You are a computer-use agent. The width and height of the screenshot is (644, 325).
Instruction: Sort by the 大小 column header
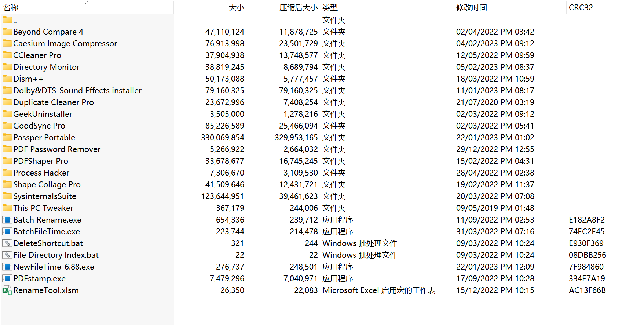point(236,8)
